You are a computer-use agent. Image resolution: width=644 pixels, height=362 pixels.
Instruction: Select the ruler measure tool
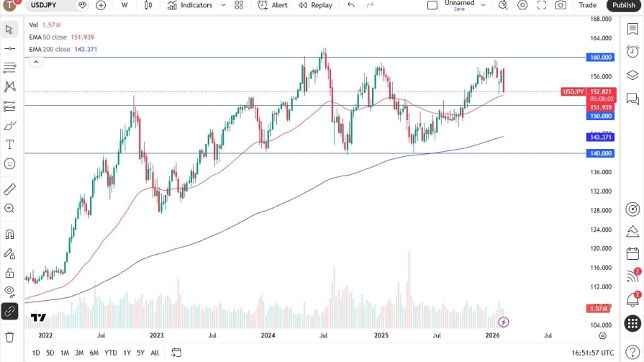tap(9, 189)
